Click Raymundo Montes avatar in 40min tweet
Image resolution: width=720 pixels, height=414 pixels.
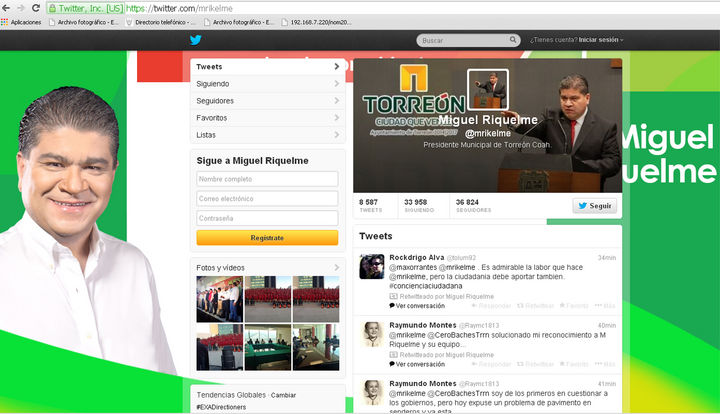[x=372, y=334]
